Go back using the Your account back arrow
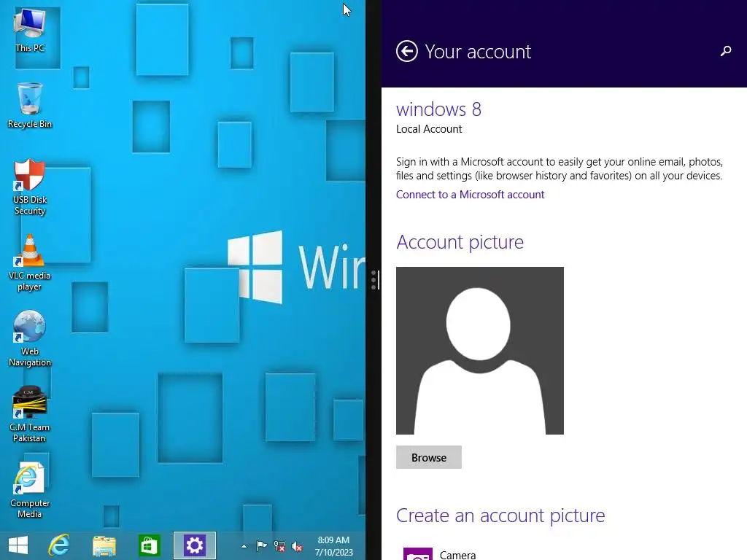 tap(407, 52)
